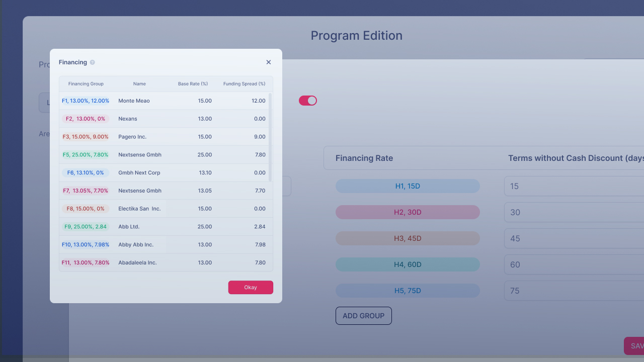Click funding spread value 9.00

point(260,137)
